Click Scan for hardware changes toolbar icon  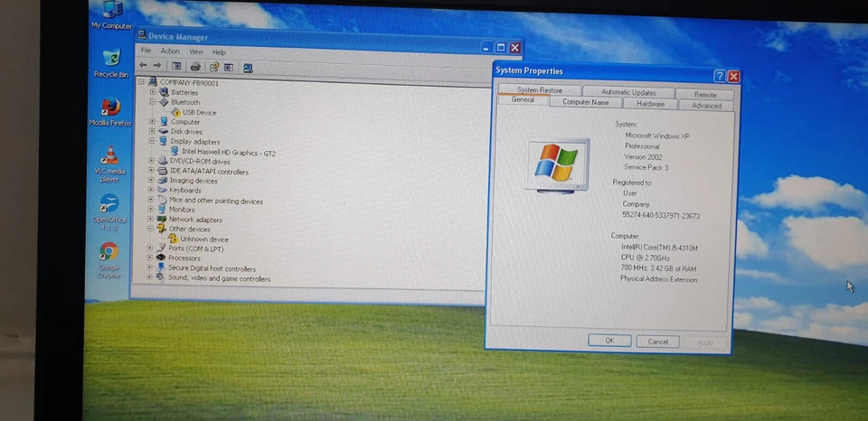248,68
